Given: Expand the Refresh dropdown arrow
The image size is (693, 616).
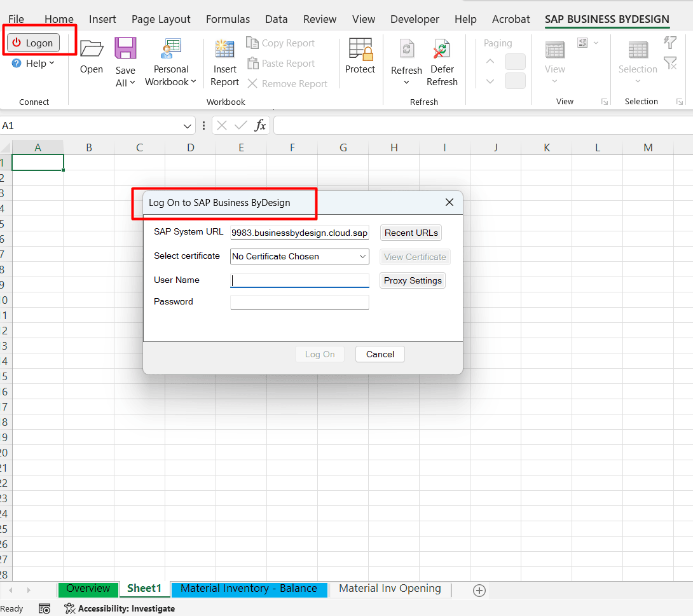Looking at the screenshot, I should [x=407, y=83].
